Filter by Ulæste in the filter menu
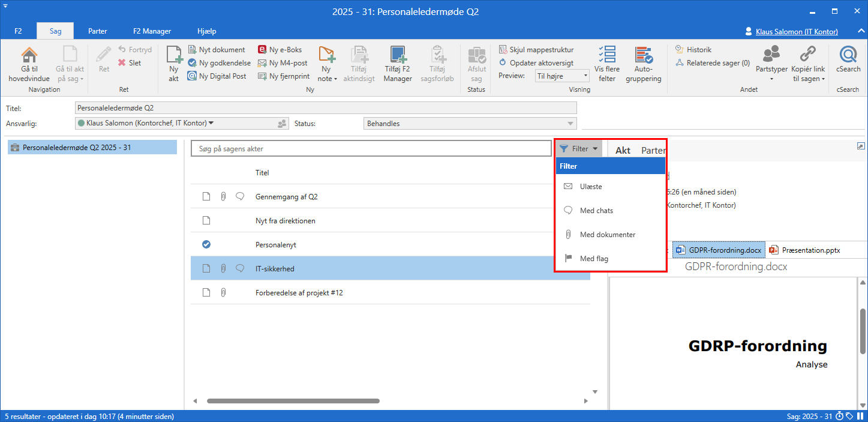868x422 pixels. point(591,187)
